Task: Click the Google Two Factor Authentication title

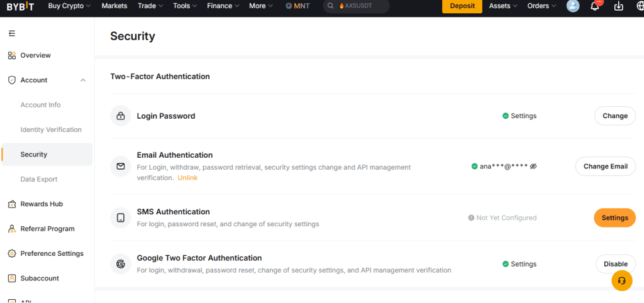Action: 199,258
